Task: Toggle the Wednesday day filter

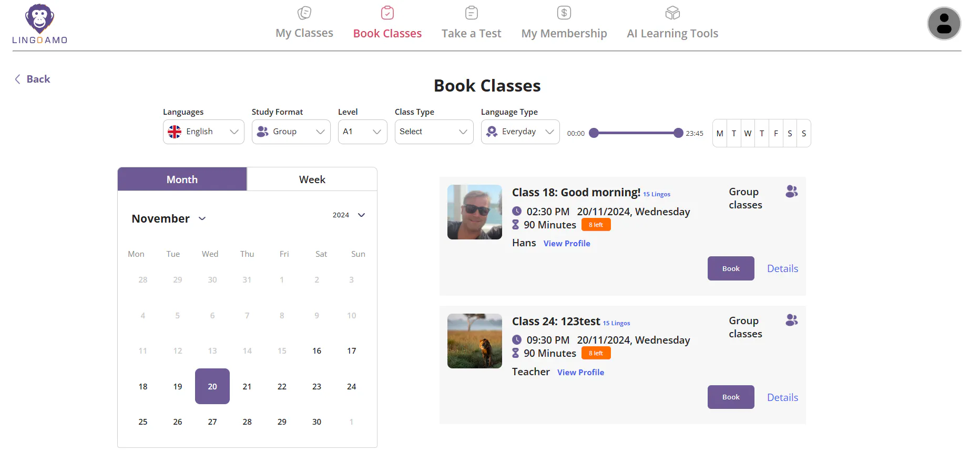Action: pyautogui.click(x=748, y=133)
